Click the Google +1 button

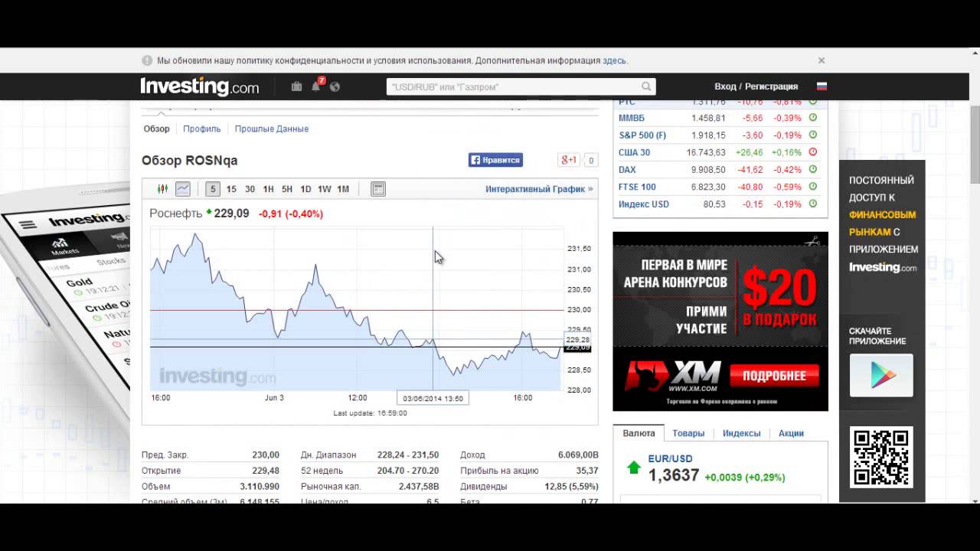click(x=569, y=160)
